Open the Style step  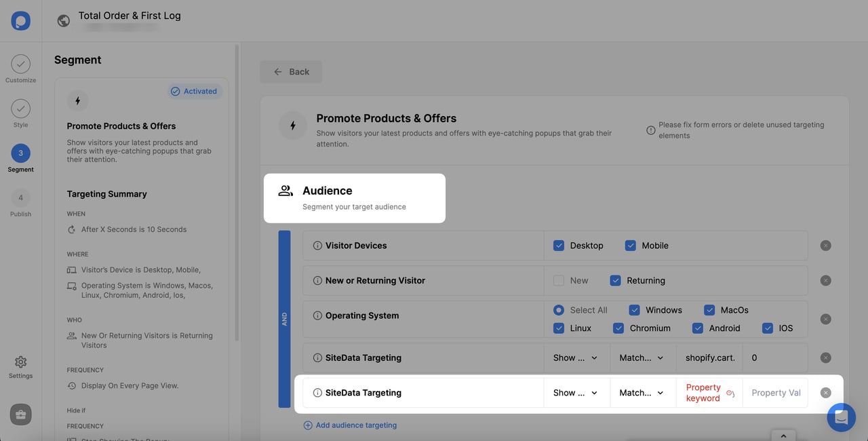pyautogui.click(x=20, y=113)
